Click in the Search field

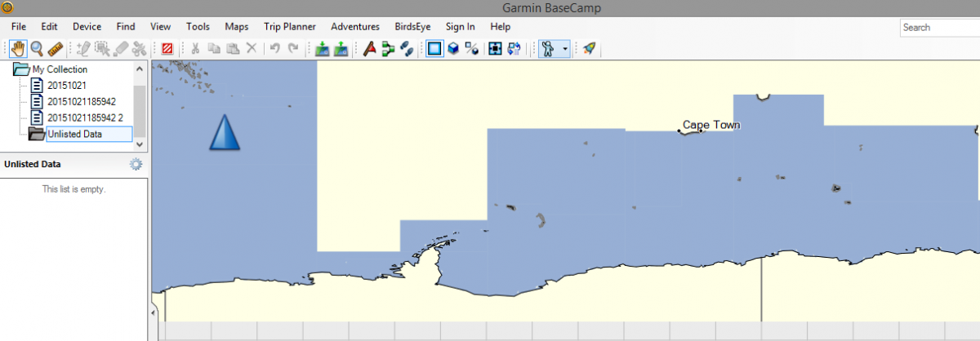940,28
